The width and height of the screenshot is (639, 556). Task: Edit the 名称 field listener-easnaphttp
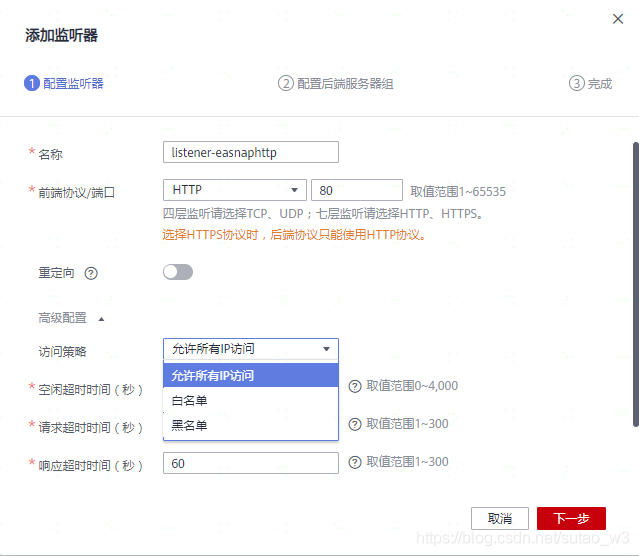[251, 152]
